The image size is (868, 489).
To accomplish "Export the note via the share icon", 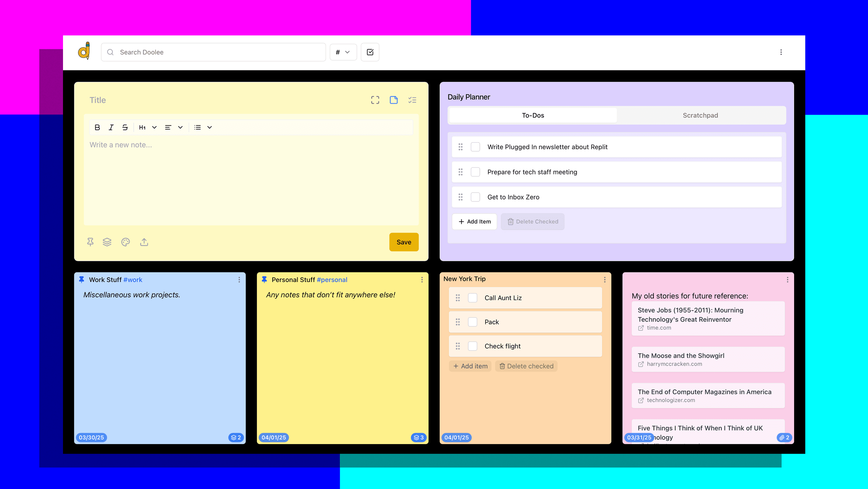I will [x=144, y=242].
